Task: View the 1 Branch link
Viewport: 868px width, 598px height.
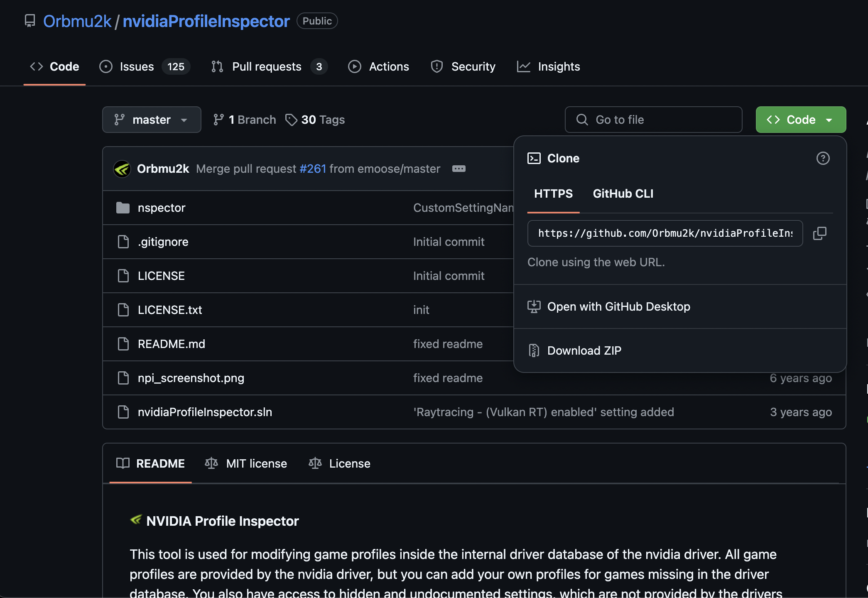Action: (244, 120)
